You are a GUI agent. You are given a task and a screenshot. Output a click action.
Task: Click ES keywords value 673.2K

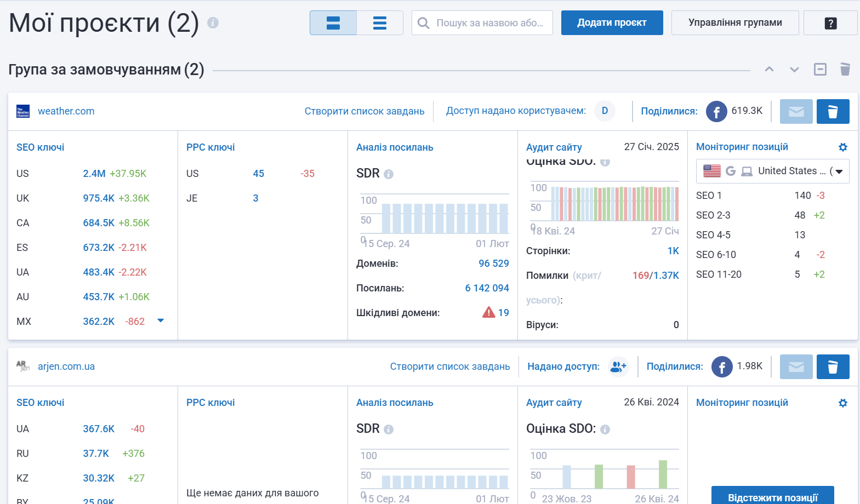click(x=99, y=248)
